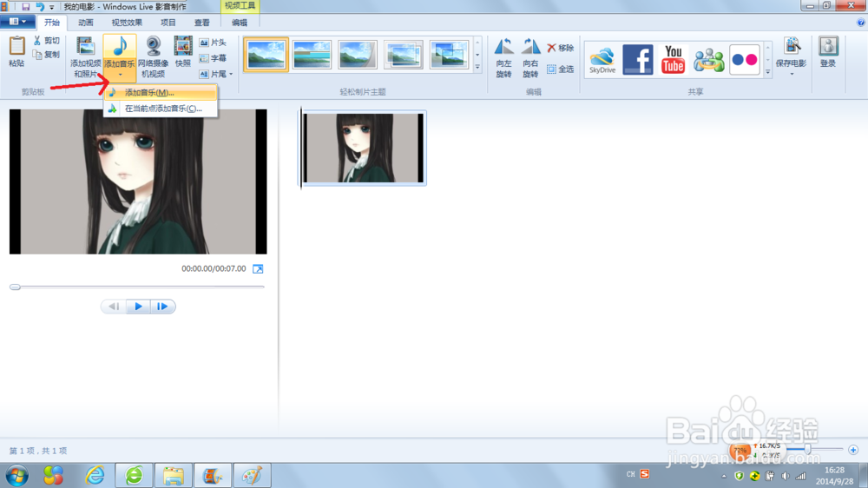Image resolution: width=868 pixels, height=488 pixels.
Task: Switch to the Animations (动画) tab
Action: pyautogui.click(x=86, y=23)
